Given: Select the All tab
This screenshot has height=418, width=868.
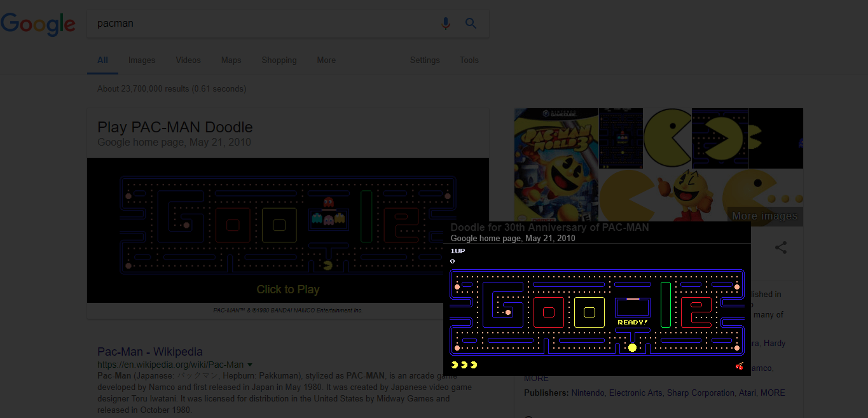Looking at the screenshot, I should tap(102, 60).
